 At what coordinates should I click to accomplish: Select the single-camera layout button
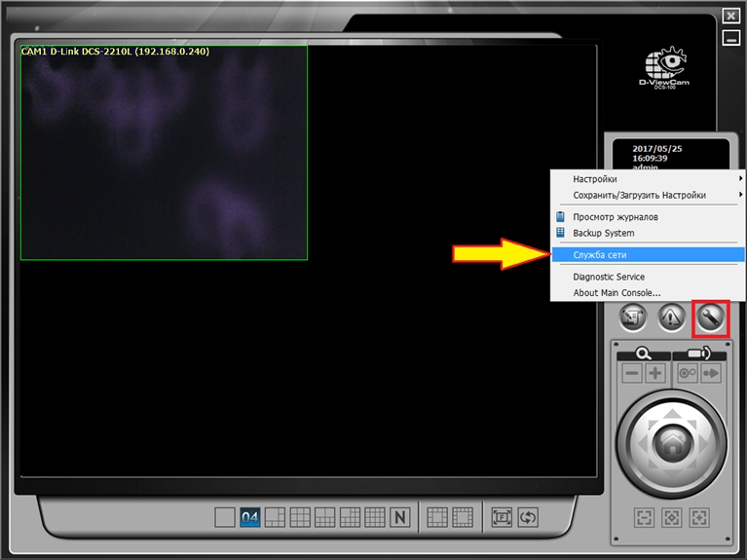224,517
